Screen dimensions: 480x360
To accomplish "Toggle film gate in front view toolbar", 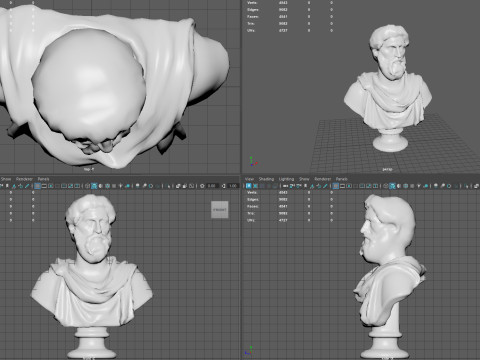I will click(x=44, y=186).
